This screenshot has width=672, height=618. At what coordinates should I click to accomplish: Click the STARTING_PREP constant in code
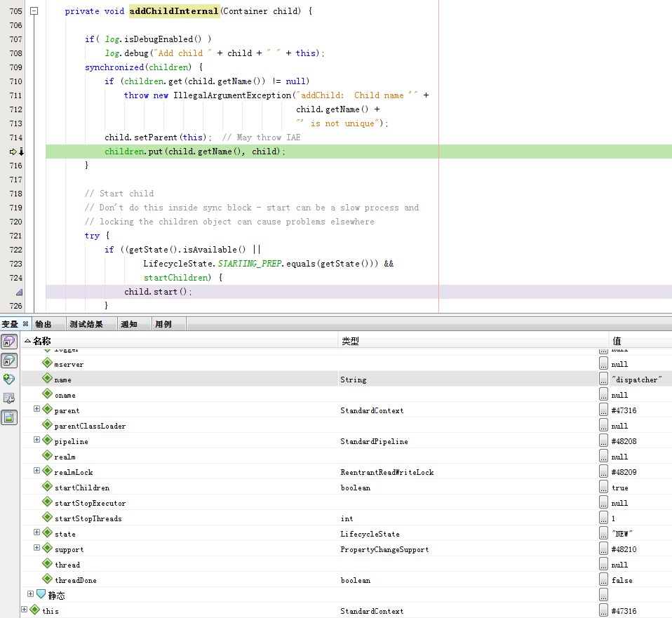click(250, 264)
